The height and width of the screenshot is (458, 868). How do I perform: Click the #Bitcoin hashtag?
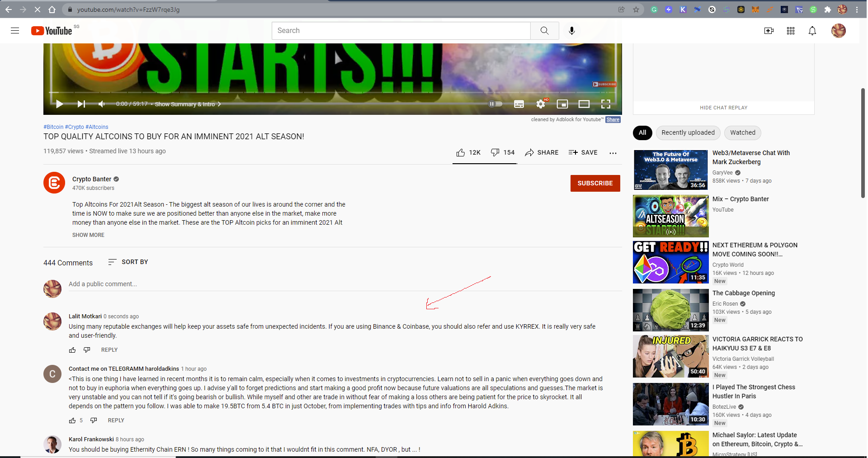pos(53,127)
